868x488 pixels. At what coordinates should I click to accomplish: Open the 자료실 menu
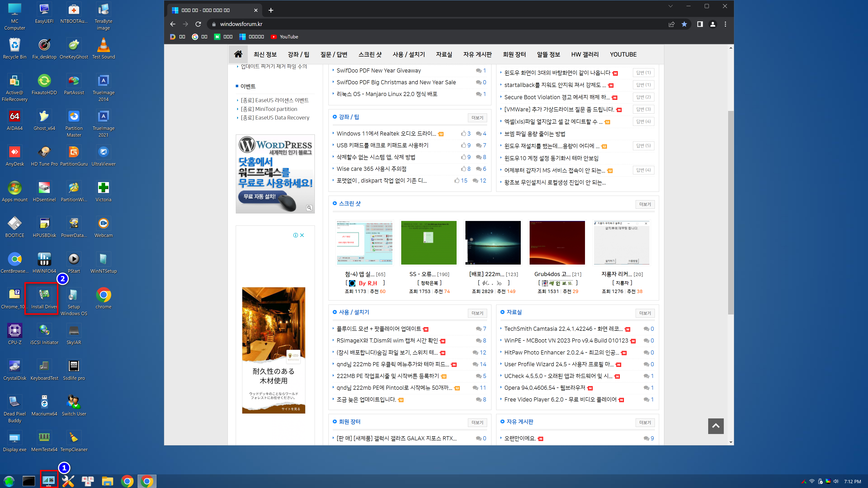(444, 54)
